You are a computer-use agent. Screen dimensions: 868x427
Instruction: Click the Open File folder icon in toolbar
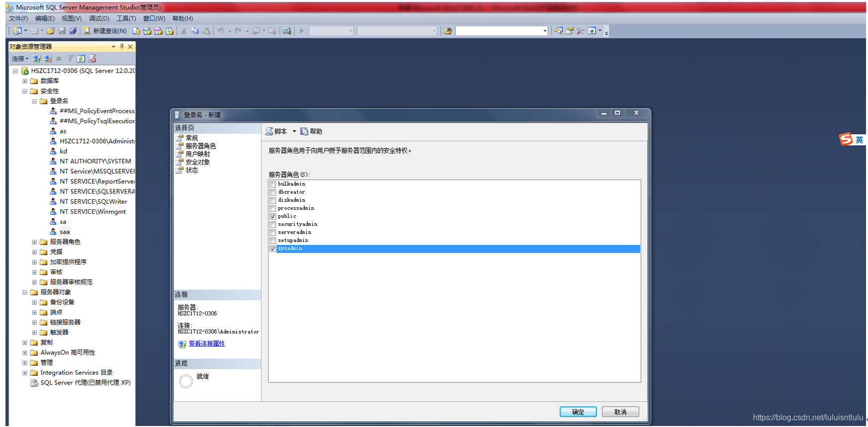(x=50, y=31)
